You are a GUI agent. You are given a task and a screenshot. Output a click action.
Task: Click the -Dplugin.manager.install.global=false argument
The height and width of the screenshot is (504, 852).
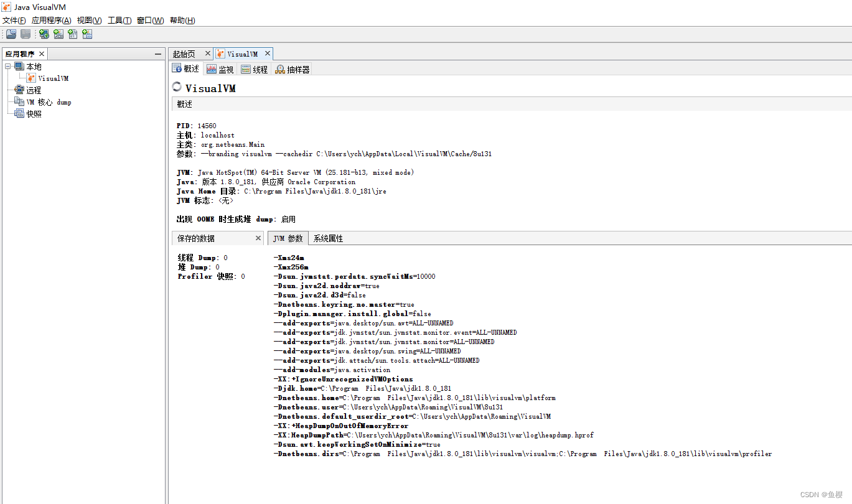tap(352, 314)
